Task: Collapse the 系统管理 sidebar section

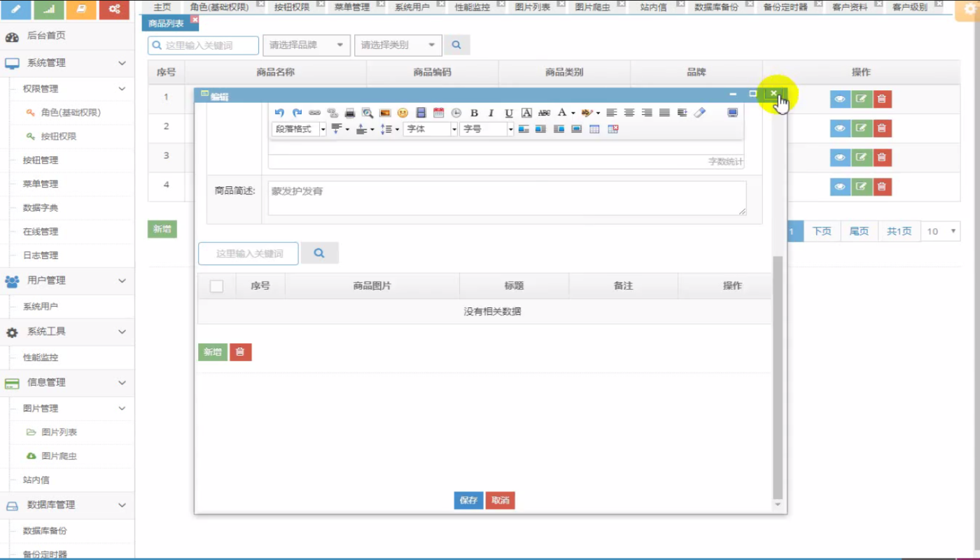Action: (67, 63)
